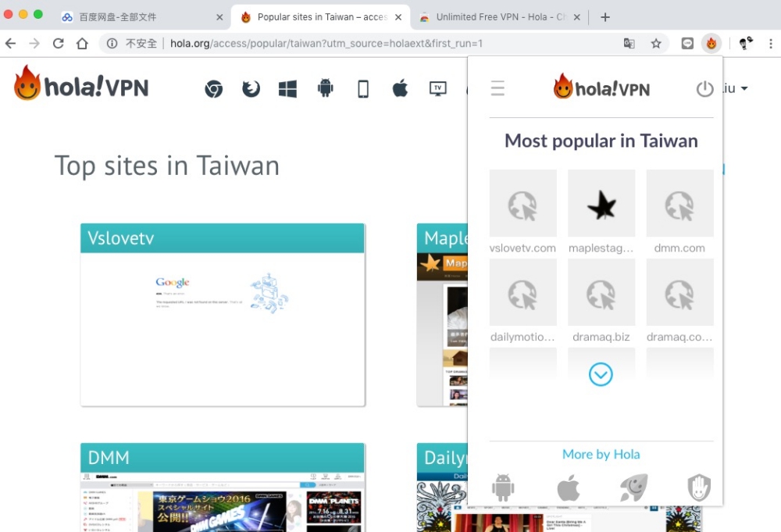Select the Apple platform icon on page header
781x532 pixels.
[x=400, y=89]
